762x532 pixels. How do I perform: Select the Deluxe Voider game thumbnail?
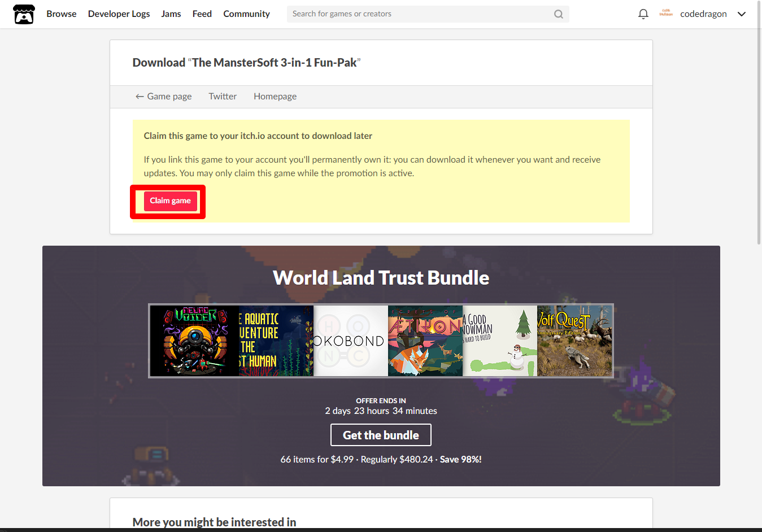pyautogui.click(x=194, y=341)
